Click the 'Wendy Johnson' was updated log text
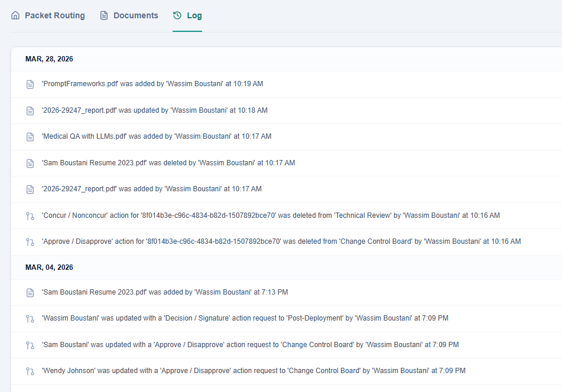The width and height of the screenshot is (562, 392). coord(254,371)
